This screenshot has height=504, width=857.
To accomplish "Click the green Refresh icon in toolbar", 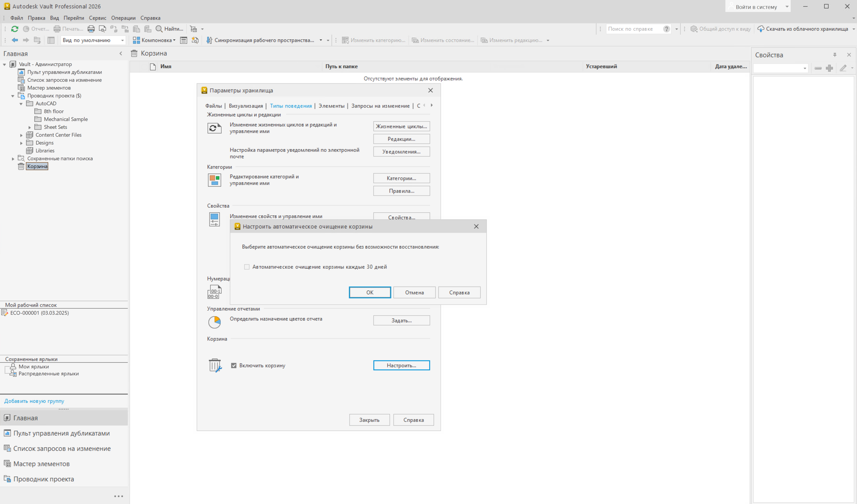I will (15, 29).
